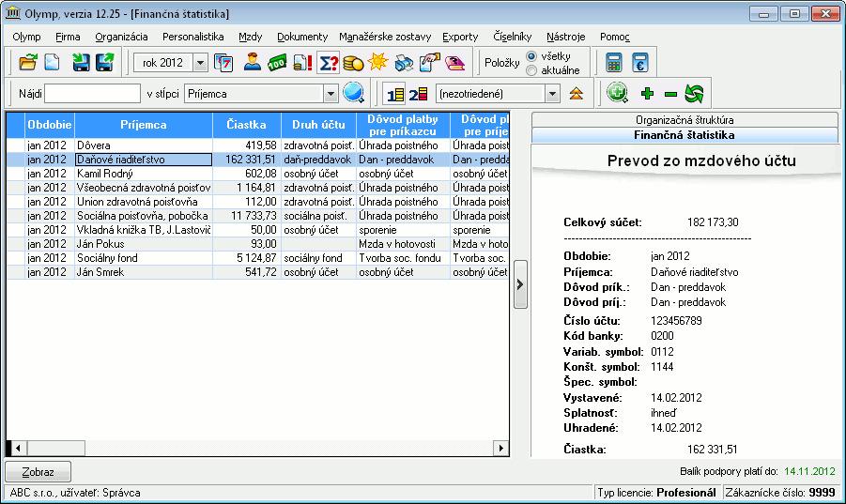Open the '(nezotriedené)' sort dropdown
Screen dimensions: 846x504
point(552,94)
